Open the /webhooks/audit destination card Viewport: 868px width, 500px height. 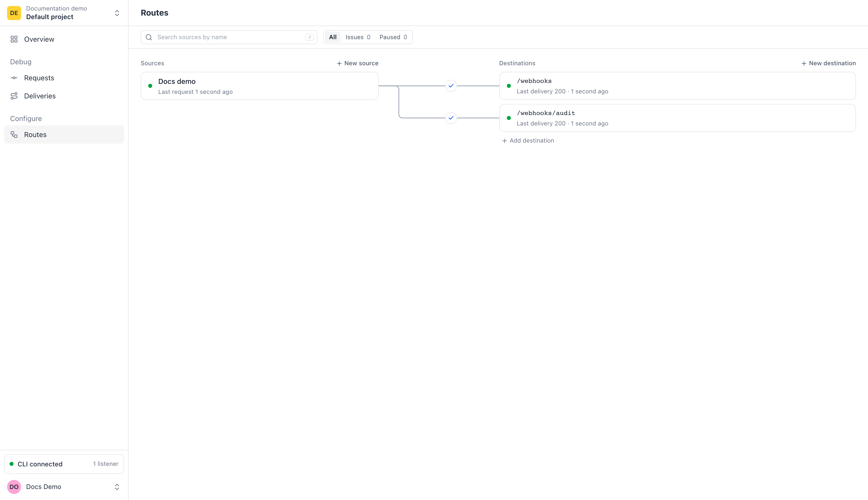(677, 118)
